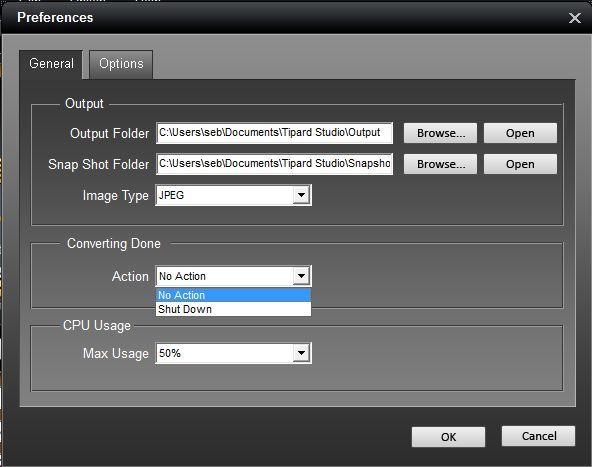The height and width of the screenshot is (467, 592).
Task: Browse for the Output Folder
Action: click(440, 133)
